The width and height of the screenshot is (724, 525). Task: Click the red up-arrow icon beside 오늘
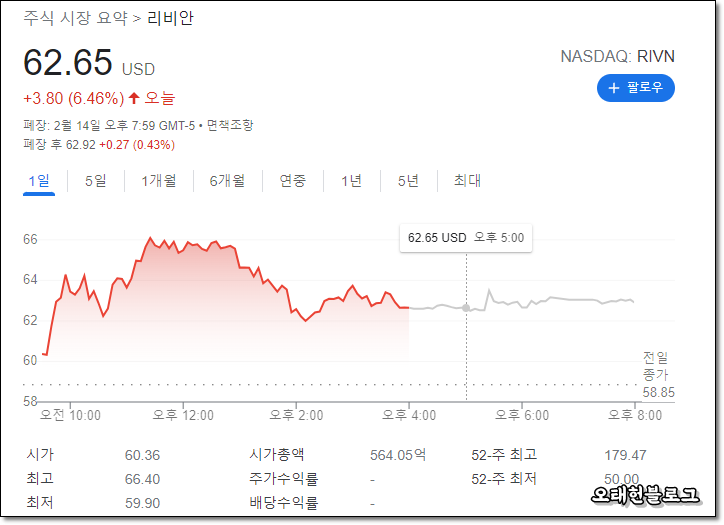tap(134, 98)
